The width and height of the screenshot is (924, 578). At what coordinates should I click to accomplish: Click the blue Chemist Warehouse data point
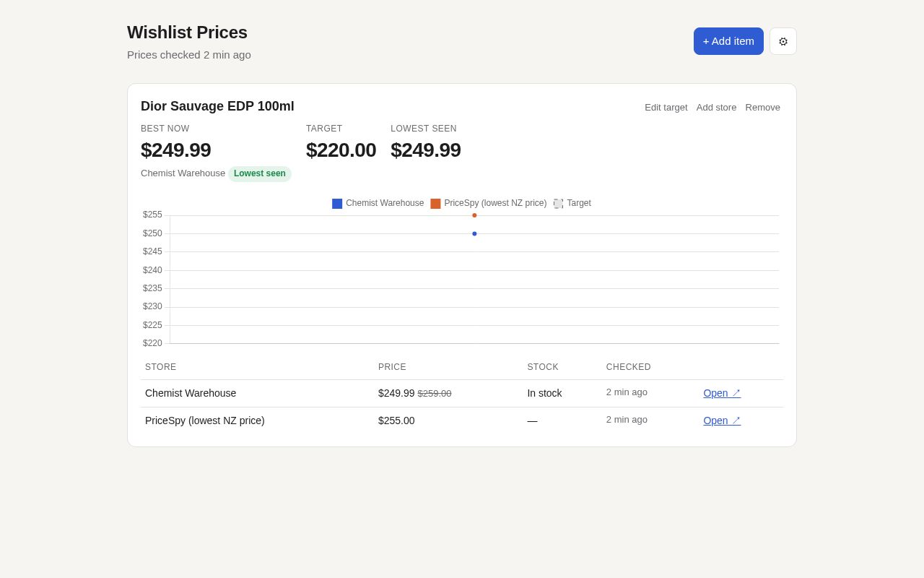click(474, 233)
